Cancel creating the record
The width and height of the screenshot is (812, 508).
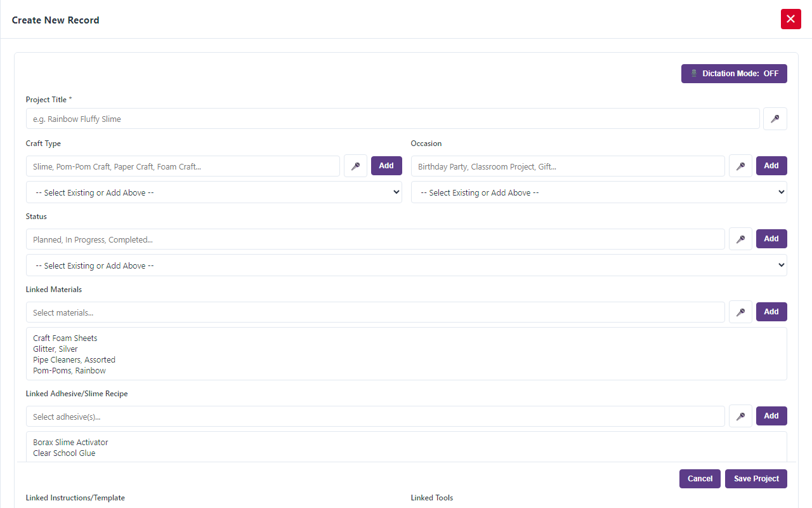pos(700,479)
